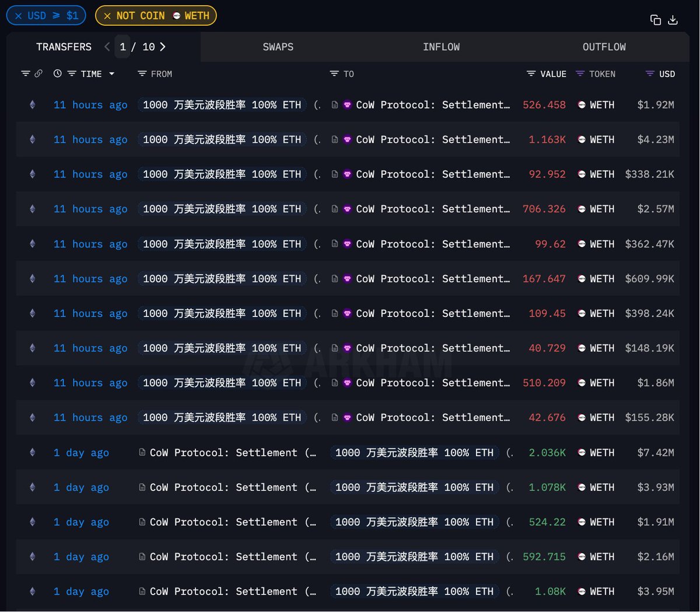Screen dimensions: 700x612
Task: Open the TOKEN column filter
Action: [580, 74]
